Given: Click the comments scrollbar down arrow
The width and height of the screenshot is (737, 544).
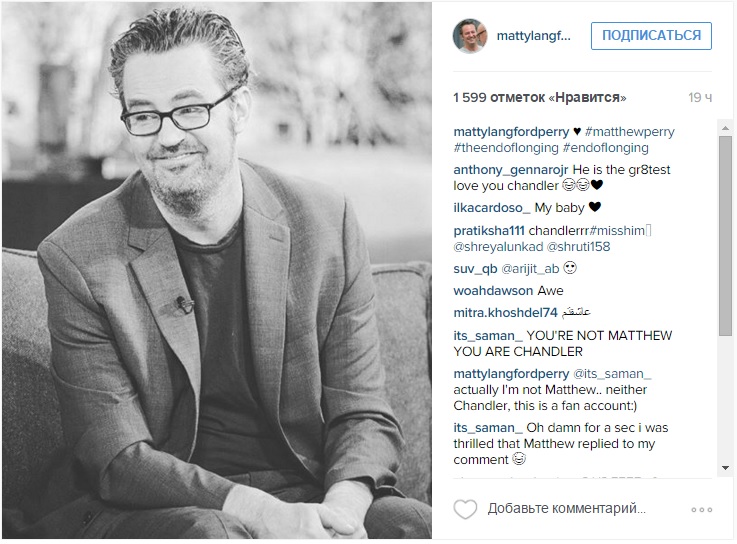Looking at the screenshot, I should tap(725, 468).
